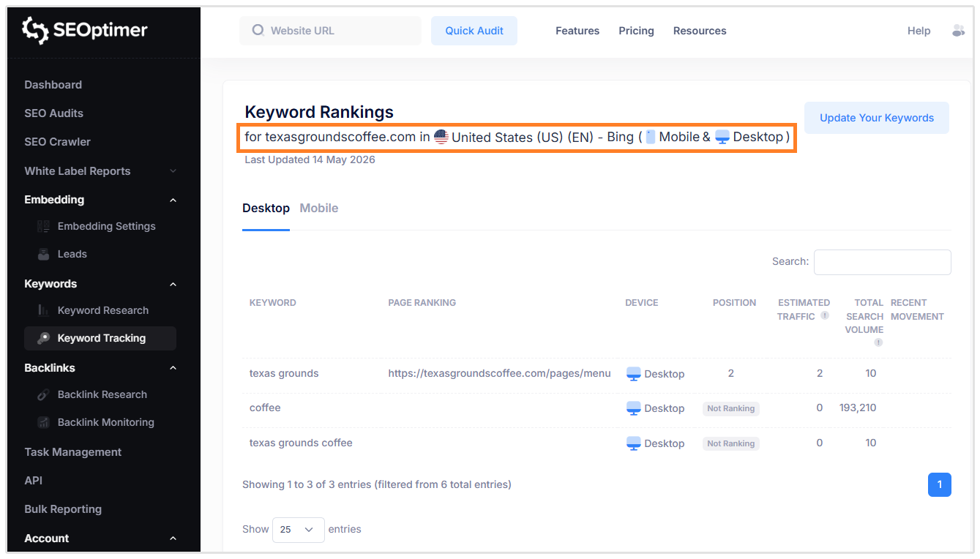Viewport: 980px width, 559px height.
Task: Click Not Ranking badge in texas grounds coffee row
Action: [731, 443]
